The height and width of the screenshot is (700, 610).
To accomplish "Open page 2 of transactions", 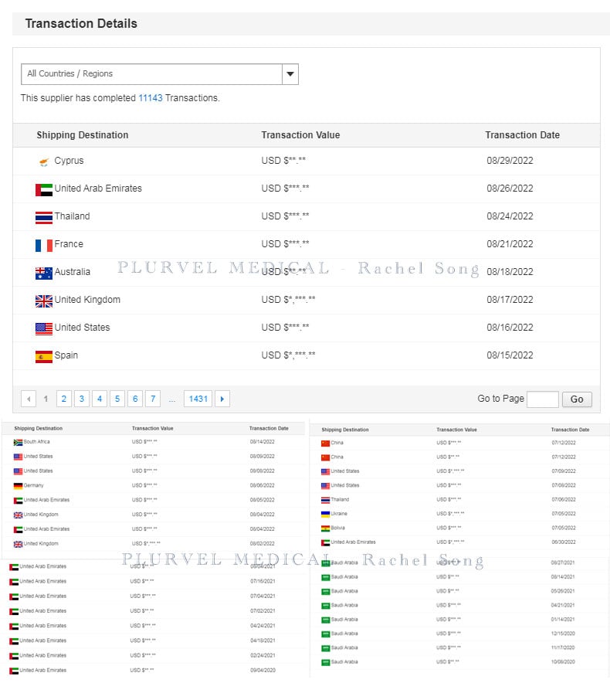I will coord(64,399).
